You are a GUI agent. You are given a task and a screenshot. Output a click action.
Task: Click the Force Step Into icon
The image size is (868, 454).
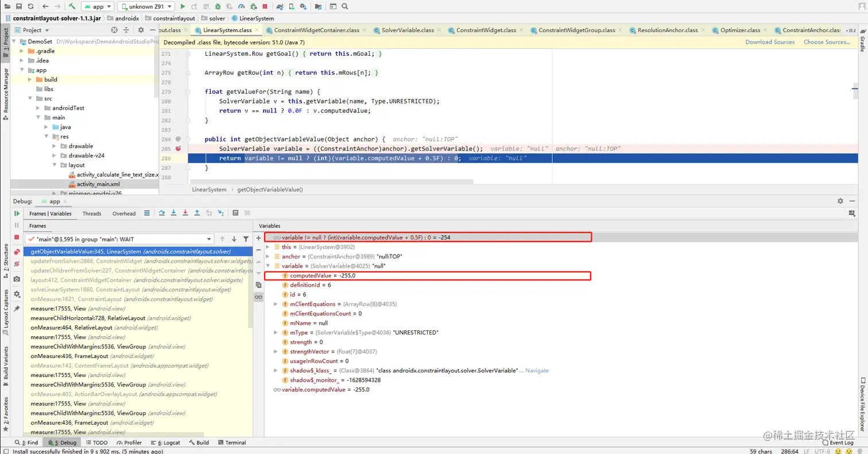(x=185, y=213)
